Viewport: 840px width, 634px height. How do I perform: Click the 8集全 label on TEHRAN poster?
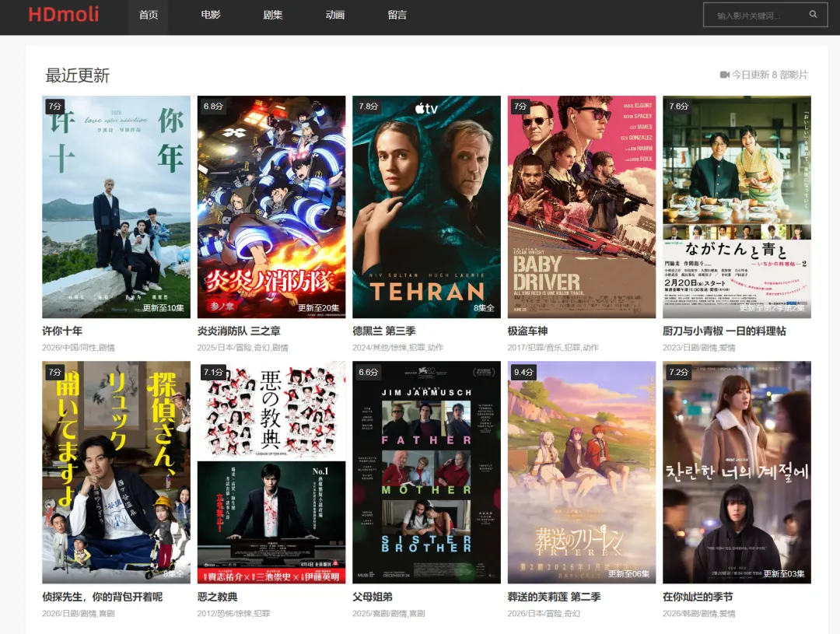coord(484,308)
